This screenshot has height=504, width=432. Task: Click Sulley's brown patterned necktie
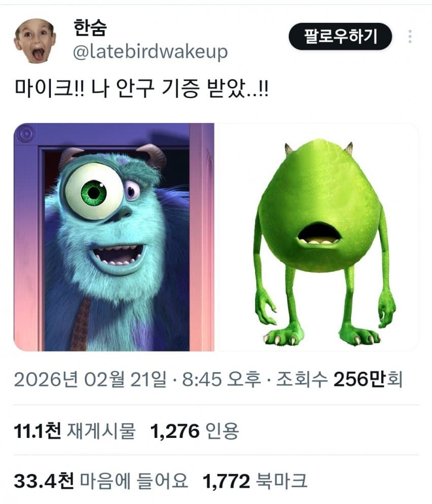81,323
